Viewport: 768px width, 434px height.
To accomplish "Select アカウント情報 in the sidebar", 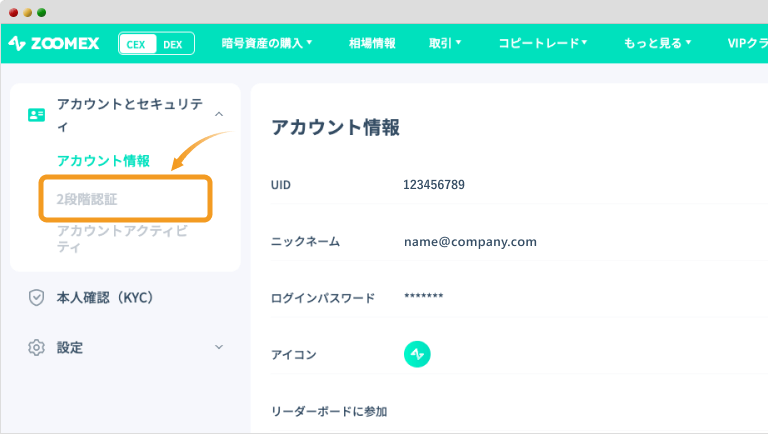I will [103, 161].
